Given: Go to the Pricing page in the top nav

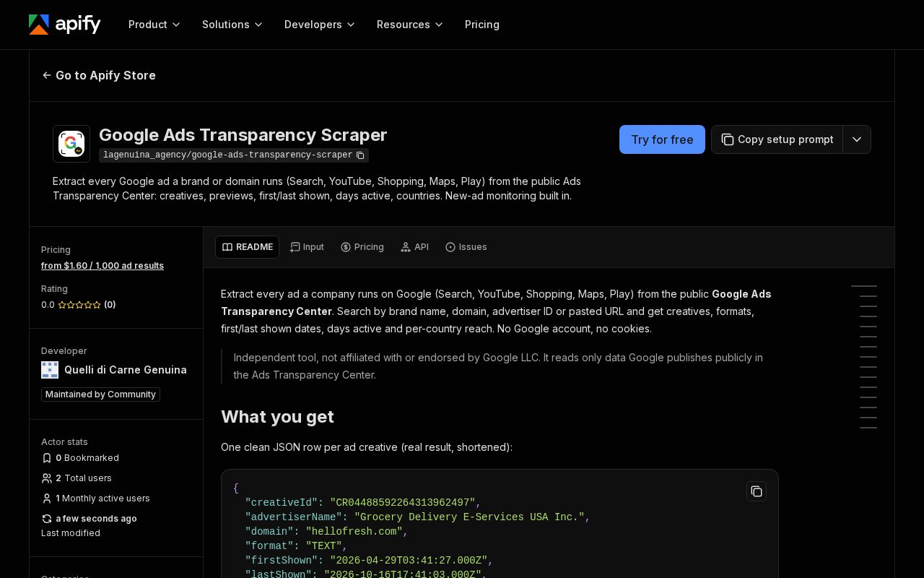Looking at the screenshot, I should [x=482, y=25].
